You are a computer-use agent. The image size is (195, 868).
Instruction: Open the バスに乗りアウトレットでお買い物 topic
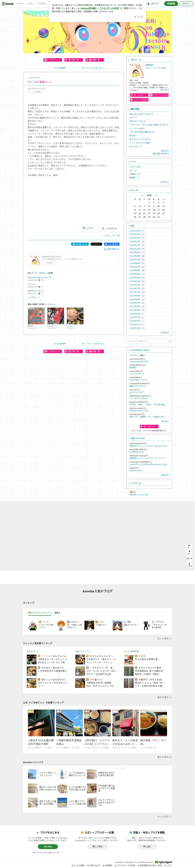pos(72,803)
